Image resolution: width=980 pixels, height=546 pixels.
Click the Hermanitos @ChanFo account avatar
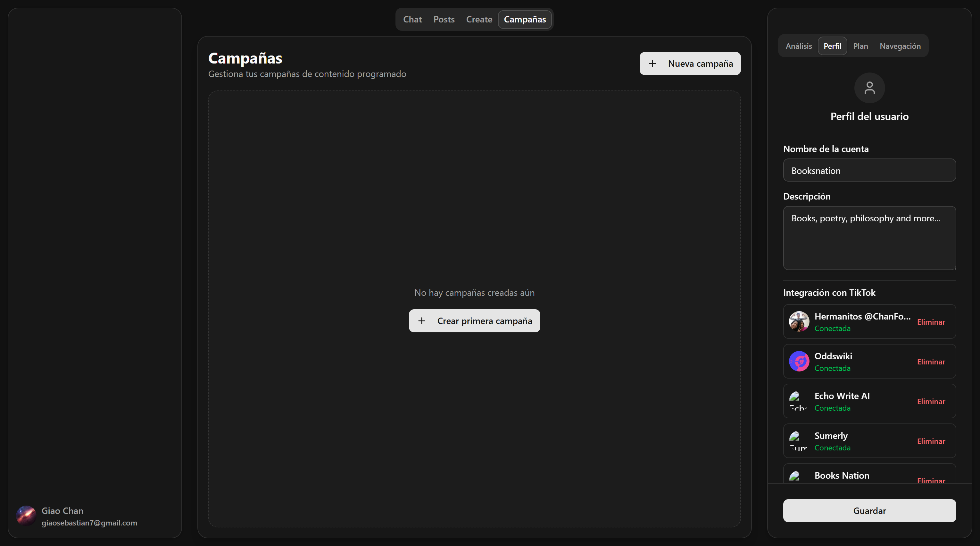tap(799, 322)
